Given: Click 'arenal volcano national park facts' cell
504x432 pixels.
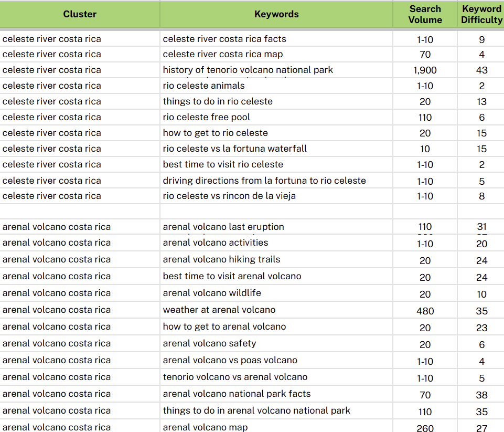Looking at the screenshot, I should 276,394.
